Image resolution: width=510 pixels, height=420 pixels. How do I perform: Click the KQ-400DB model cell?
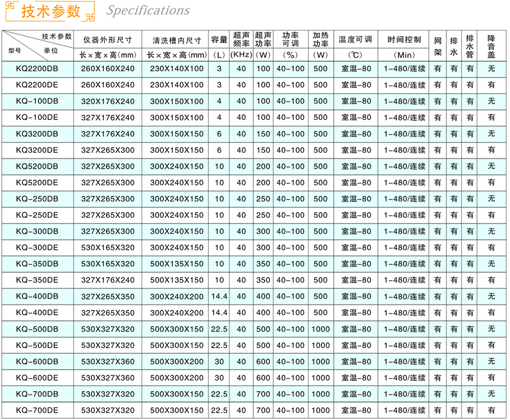[37, 297]
